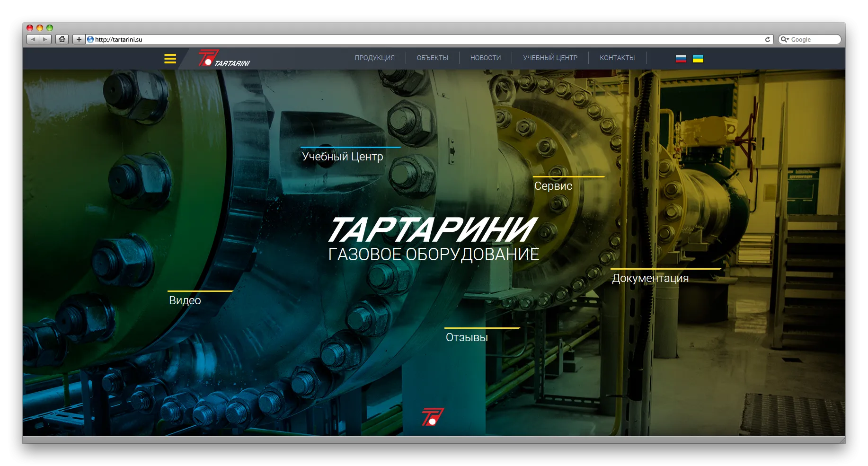Follow the Документация link
Image resolution: width=868 pixels, height=466 pixels.
tap(650, 278)
